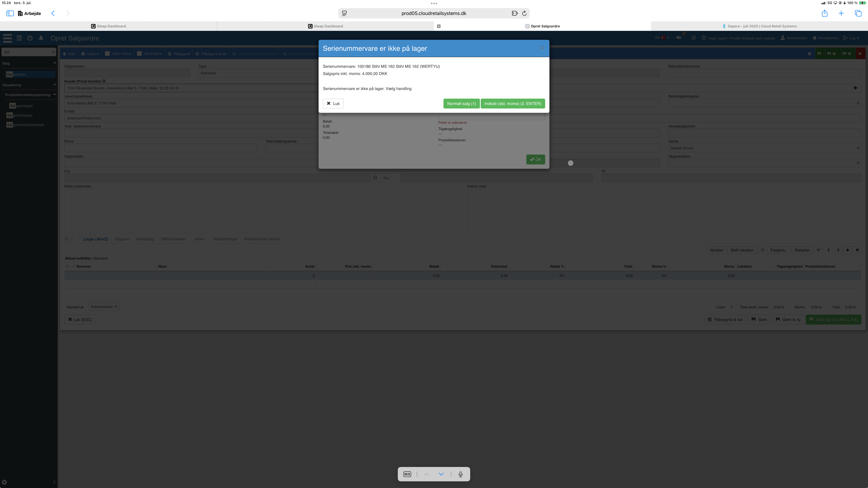Enable the Uden moms checkbox
This screenshot has width=868, height=488.
click(107, 54)
